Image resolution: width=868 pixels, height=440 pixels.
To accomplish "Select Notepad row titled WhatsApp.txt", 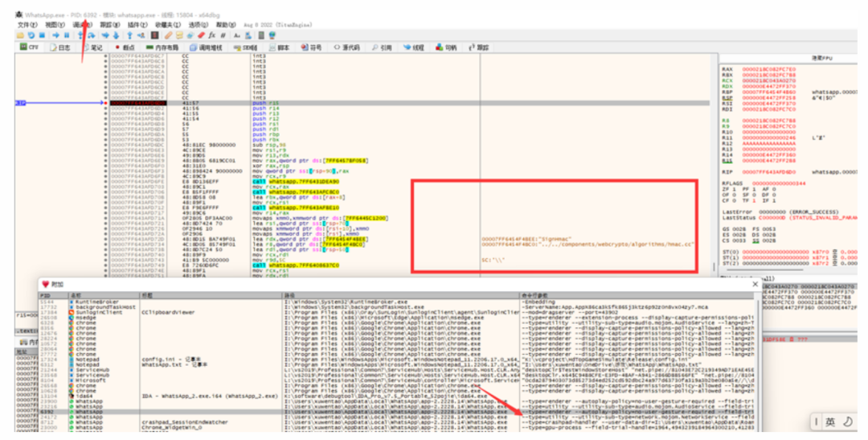I will 397,364.
